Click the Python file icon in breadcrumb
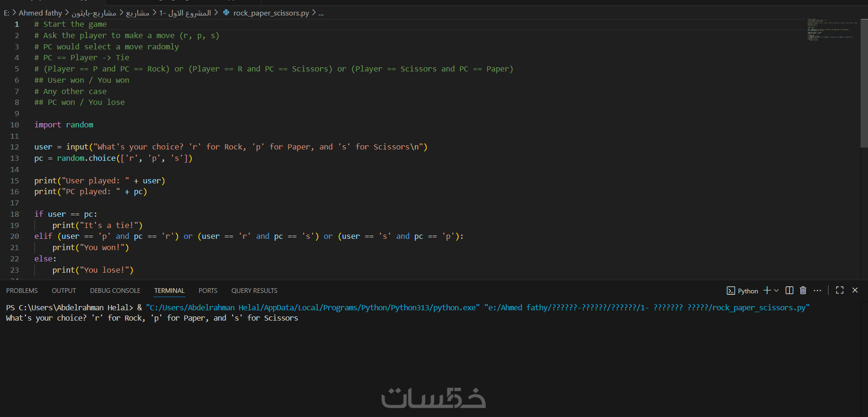The height and width of the screenshot is (417, 868). point(227,13)
